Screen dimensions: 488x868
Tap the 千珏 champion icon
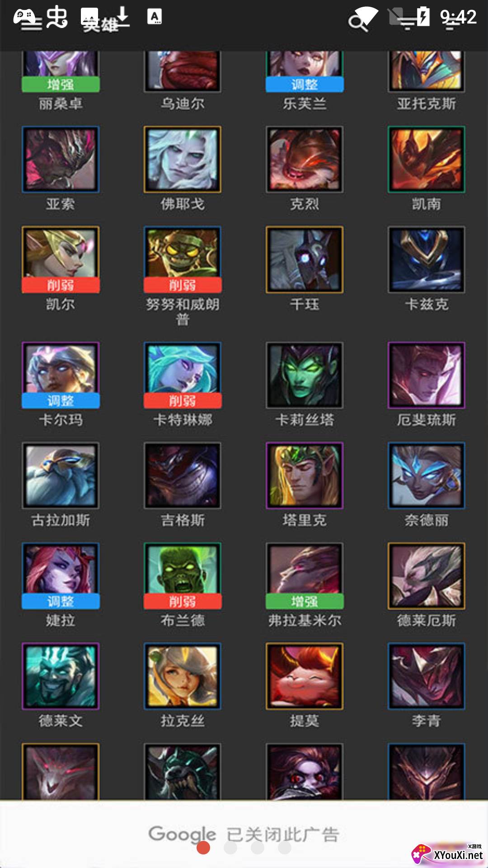coord(305,259)
